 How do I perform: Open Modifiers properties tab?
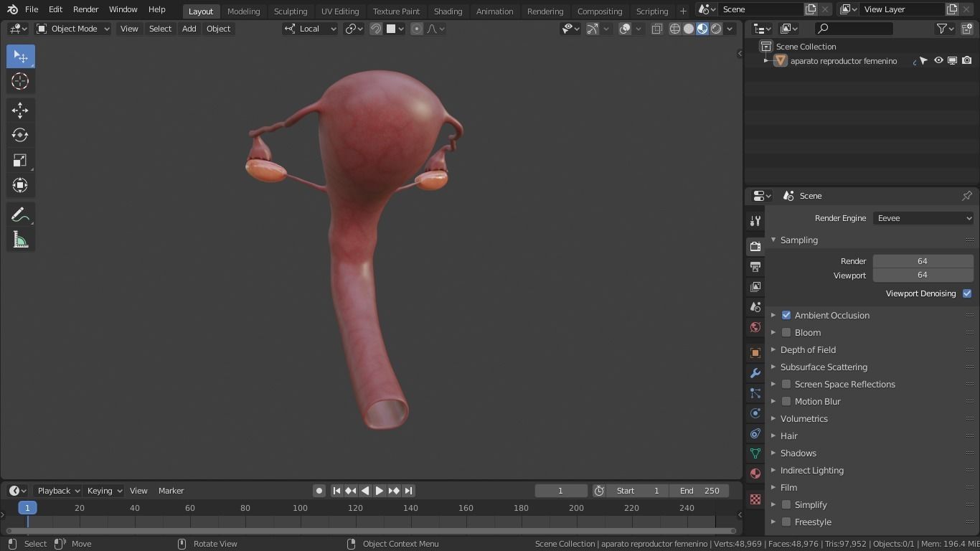click(755, 372)
